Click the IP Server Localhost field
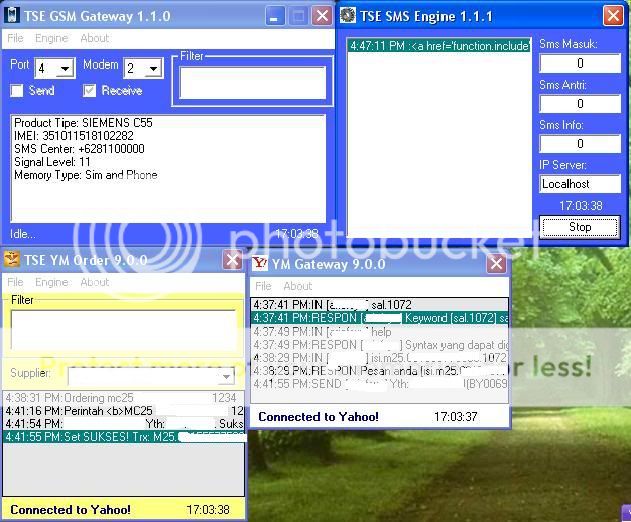 (580, 184)
